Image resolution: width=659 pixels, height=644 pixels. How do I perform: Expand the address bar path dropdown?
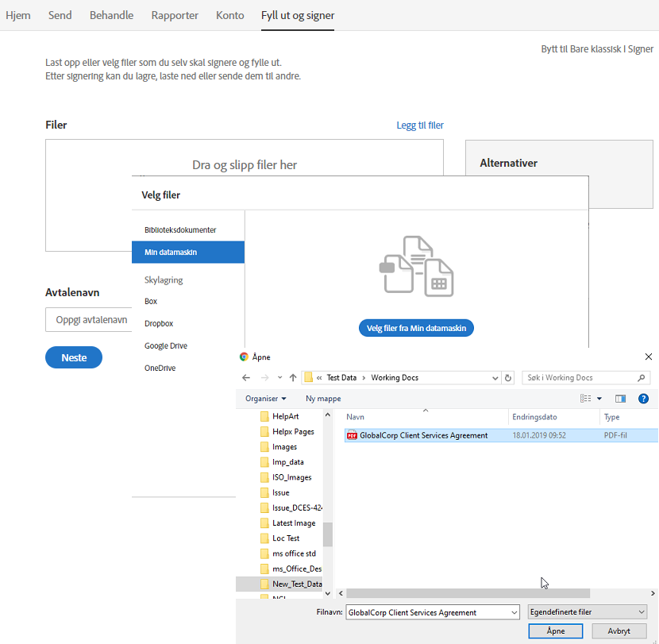pos(495,378)
